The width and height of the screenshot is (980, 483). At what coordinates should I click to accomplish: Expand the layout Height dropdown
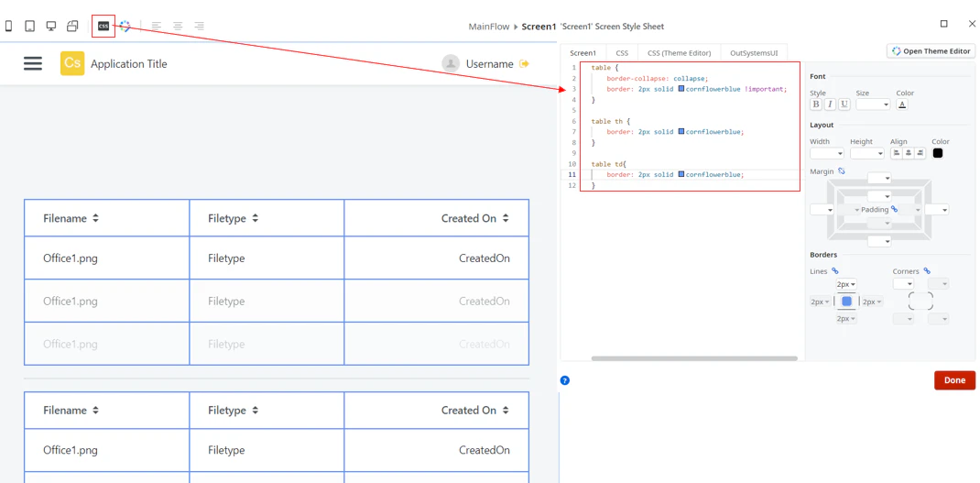pos(867,153)
